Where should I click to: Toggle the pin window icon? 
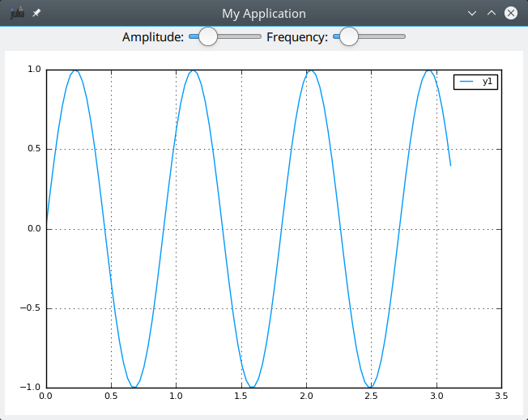pos(36,14)
